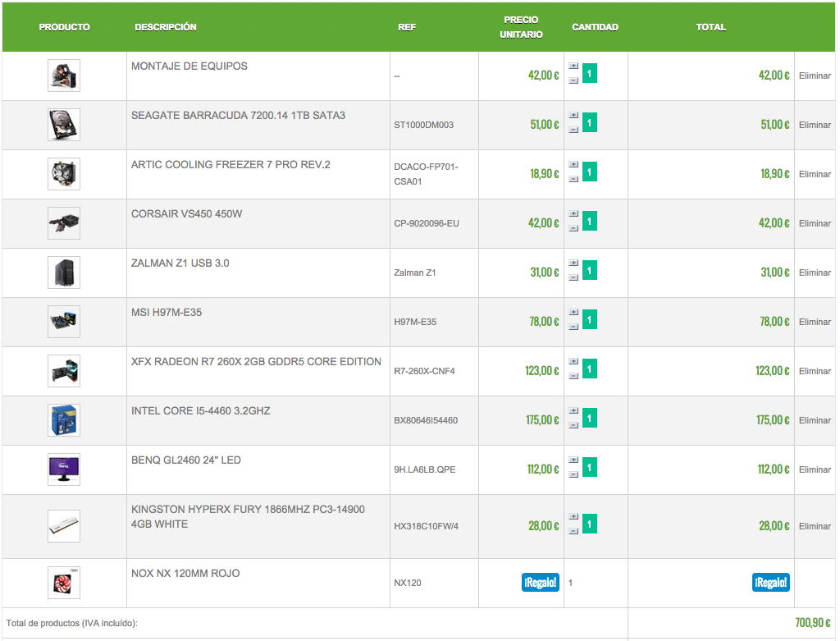The image size is (840, 641).
Task: Open the NOX NX 120MM fan thumbnail
Action: (64, 583)
